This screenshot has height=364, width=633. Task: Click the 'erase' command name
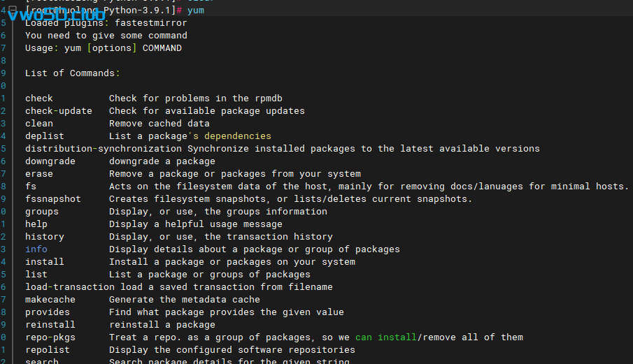(38, 174)
